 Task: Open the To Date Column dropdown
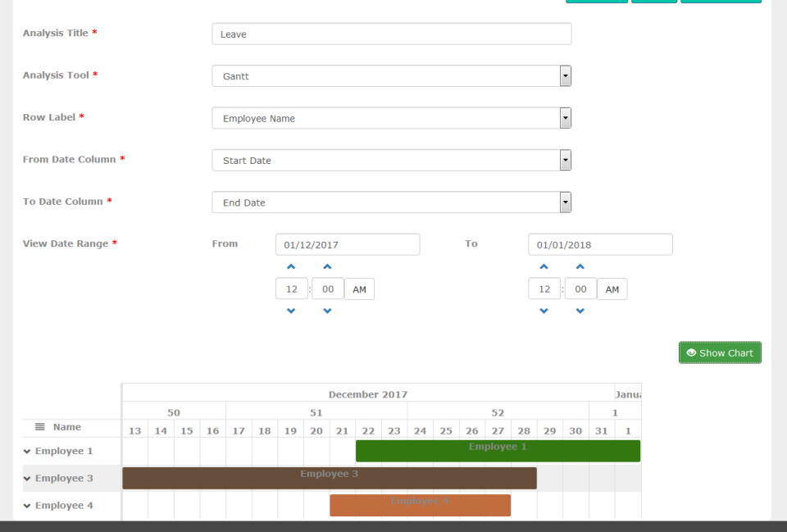tap(565, 202)
